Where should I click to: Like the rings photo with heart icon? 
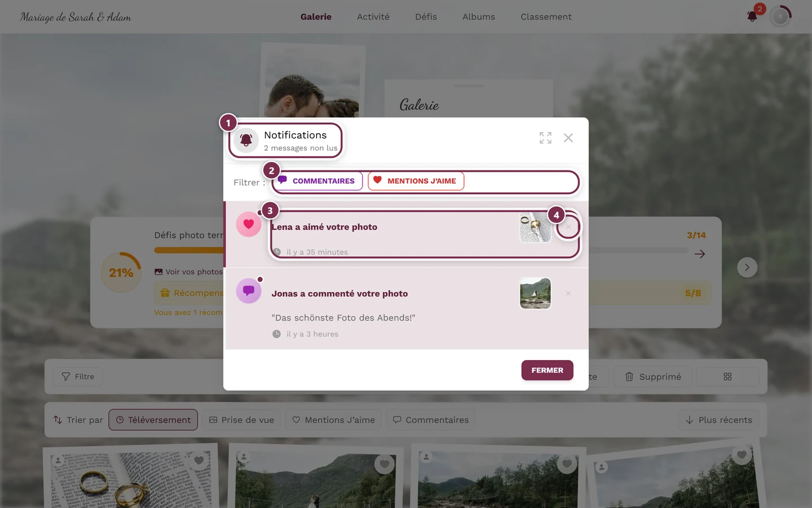coord(198,461)
